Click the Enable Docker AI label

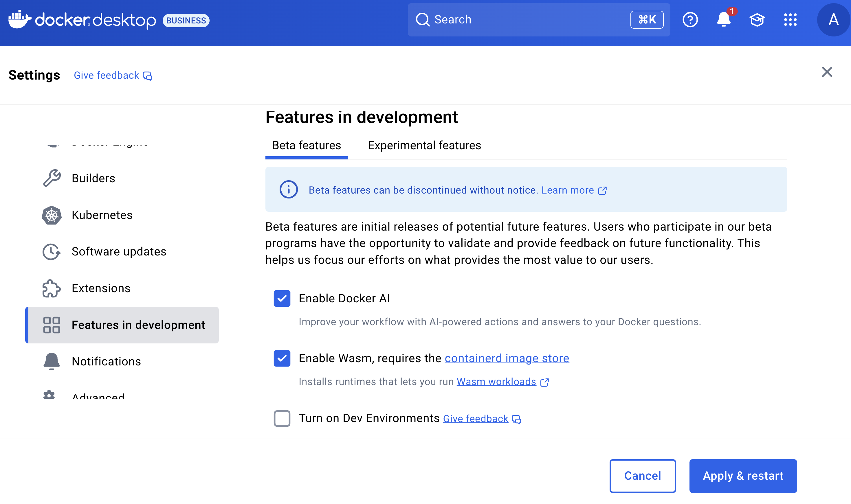[x=344, y=298]
